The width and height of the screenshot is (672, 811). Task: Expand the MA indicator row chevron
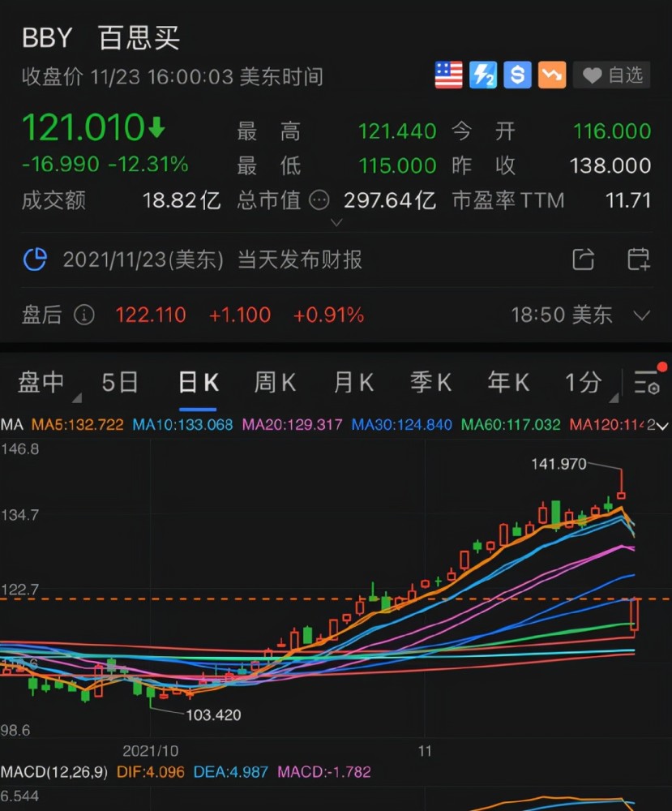tap(662, 427)
